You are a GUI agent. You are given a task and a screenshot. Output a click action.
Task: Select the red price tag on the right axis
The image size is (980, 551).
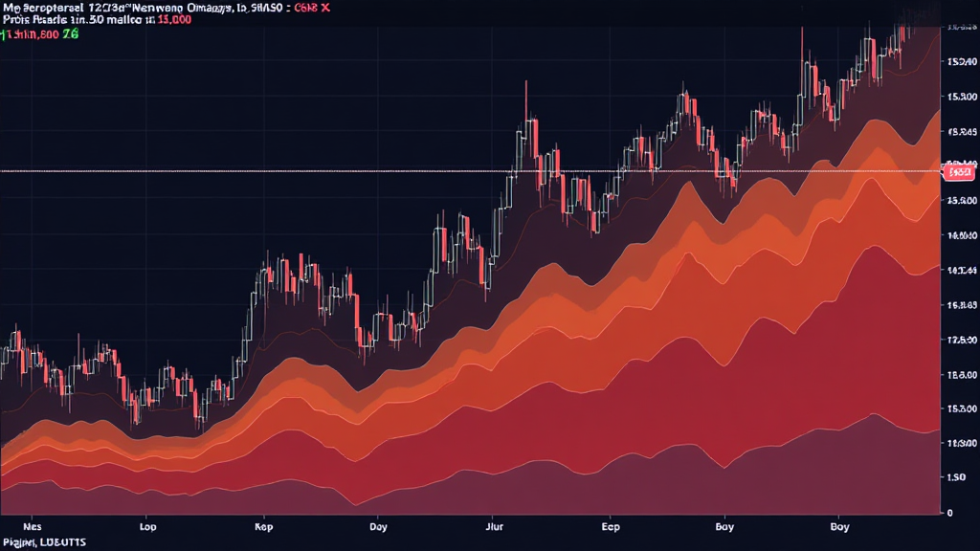pyautogui.click(x=957, y=172)
